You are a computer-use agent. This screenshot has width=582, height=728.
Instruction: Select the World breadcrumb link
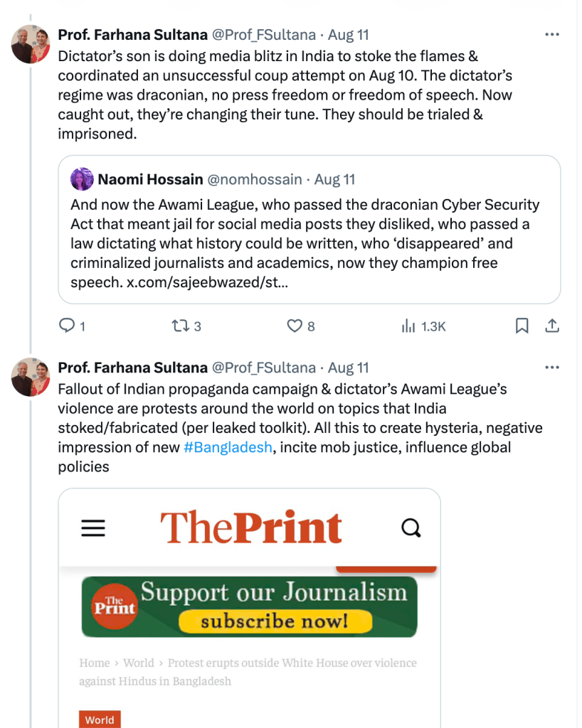(139, 663)
